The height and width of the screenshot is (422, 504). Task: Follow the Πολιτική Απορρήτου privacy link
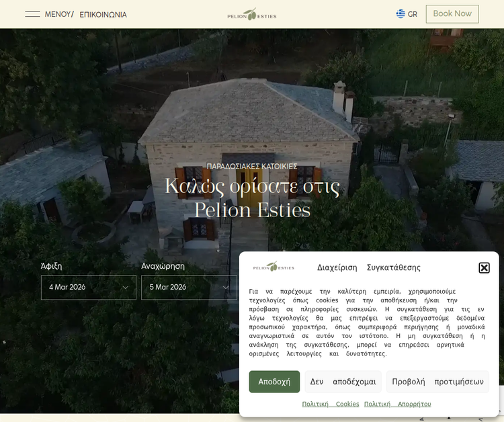point(397,404)
